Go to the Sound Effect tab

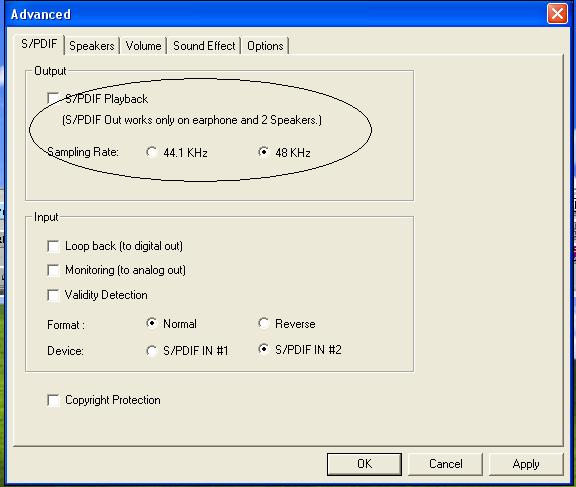[204, 46]
